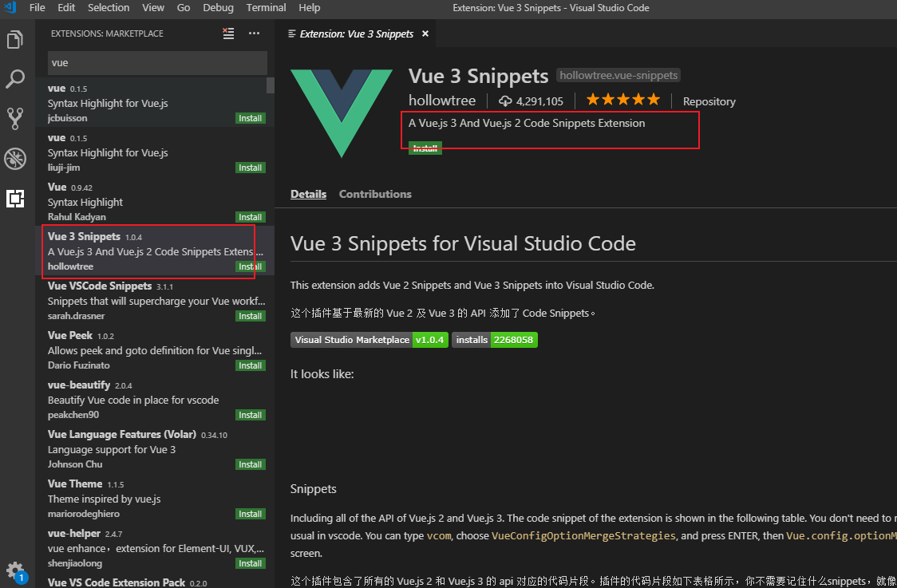This screenshot has width=897, height=588.
Task: Click the Snippets section heading
Action: pyautogui.click(x=314, y=489)
